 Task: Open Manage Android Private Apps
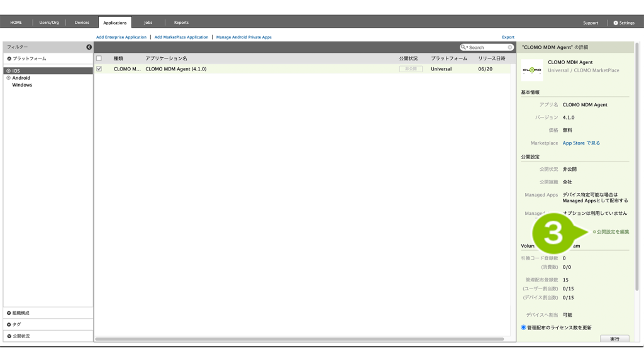click(244, 37)
